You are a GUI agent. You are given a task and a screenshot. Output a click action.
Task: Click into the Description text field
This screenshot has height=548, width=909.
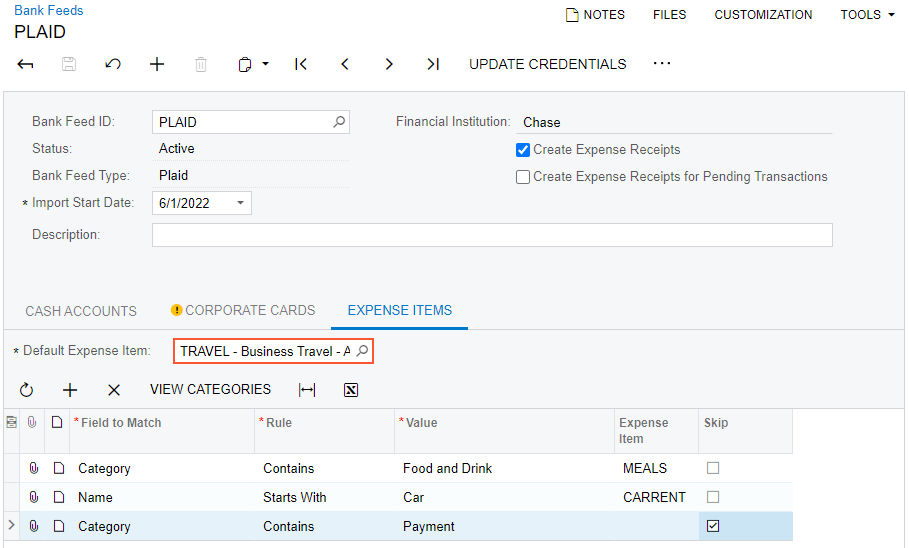[x=492, y=235]
